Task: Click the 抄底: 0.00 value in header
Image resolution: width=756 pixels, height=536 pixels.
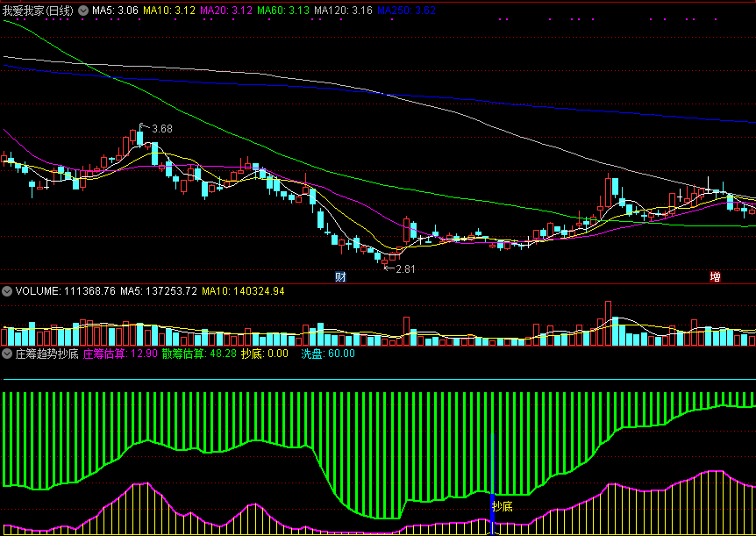Action: pos(265,354)
